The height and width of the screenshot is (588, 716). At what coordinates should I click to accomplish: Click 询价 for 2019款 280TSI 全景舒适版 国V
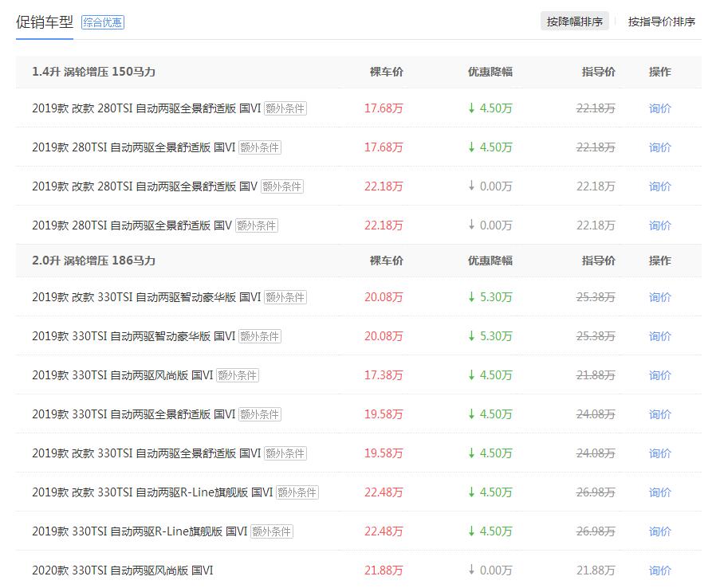[660, 225]
